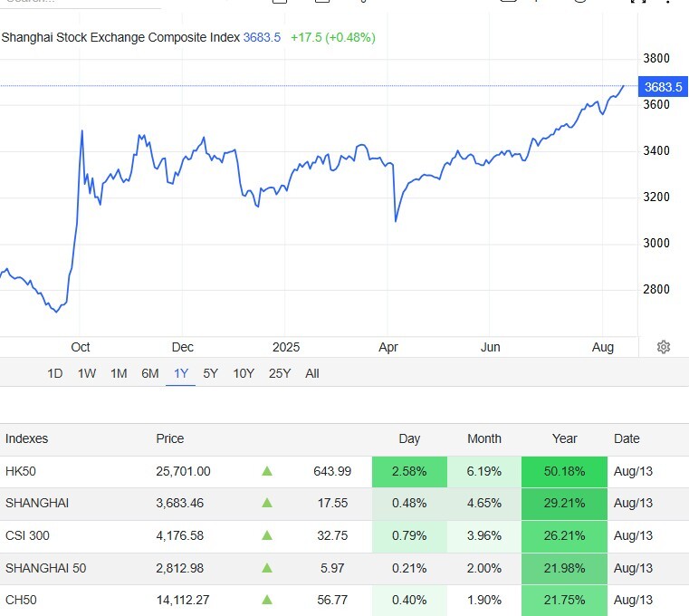This screenshot has height=616, width=689.
Task: Click HK50 yearly 50.18% cell
Action: tap(565, 471)
